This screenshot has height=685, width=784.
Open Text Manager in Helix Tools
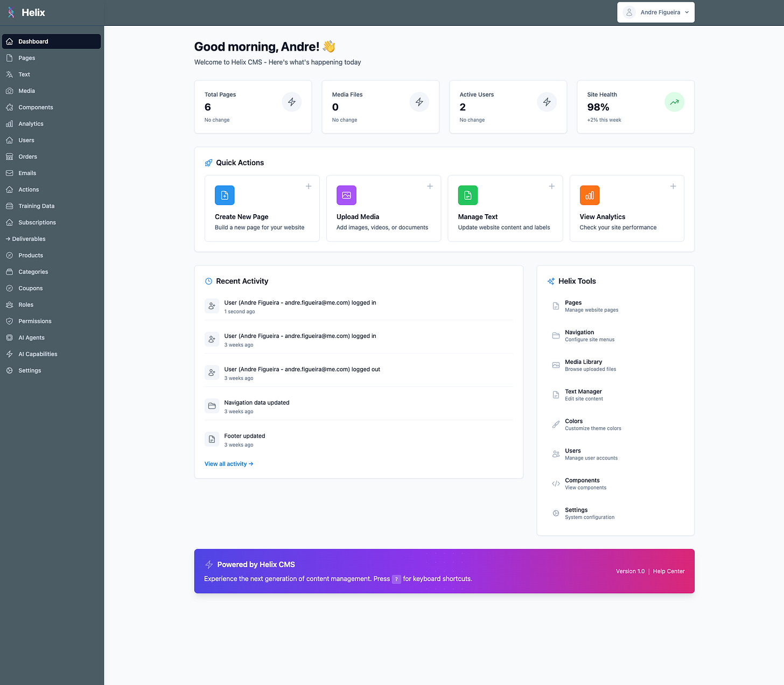point(615,395)
